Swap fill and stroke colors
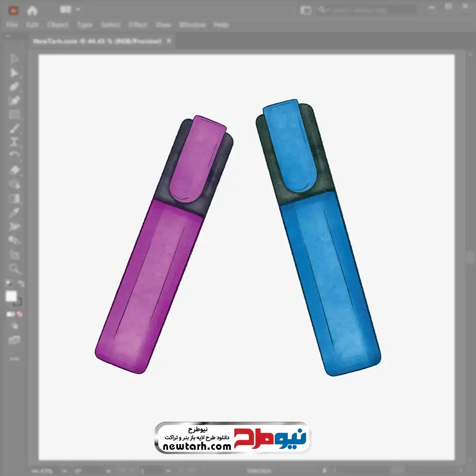Viewport: 476px width, 476px height. (20, 284)
